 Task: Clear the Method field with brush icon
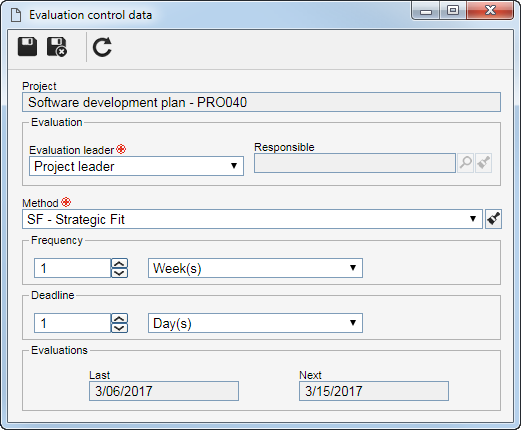tap(494, 219)
